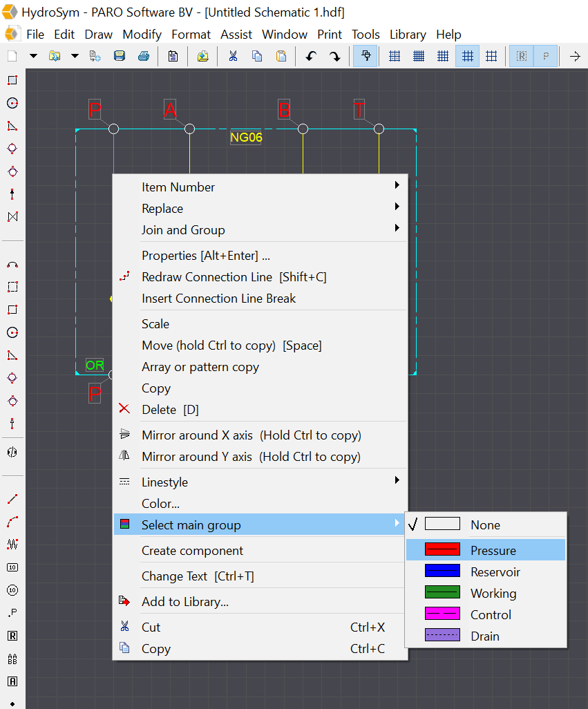Select the straight diagonal line tool

point(12,499)
